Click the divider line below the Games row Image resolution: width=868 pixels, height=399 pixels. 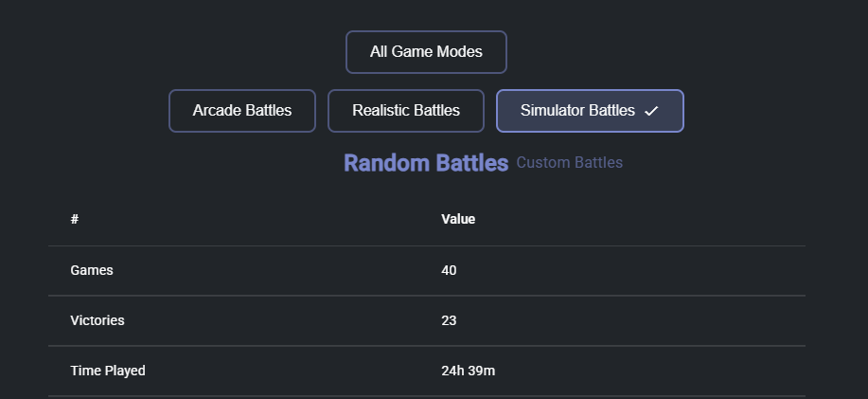point(426,296)
